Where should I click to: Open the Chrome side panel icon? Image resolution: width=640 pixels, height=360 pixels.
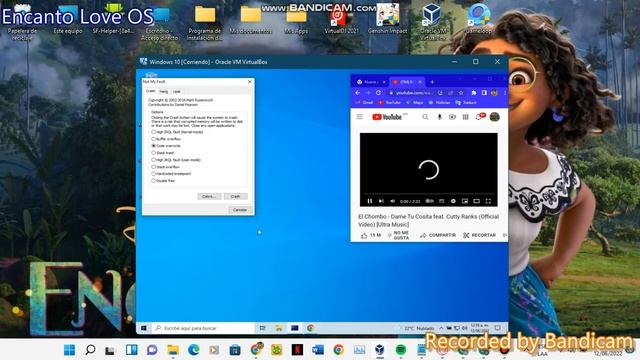click(484, 93)
